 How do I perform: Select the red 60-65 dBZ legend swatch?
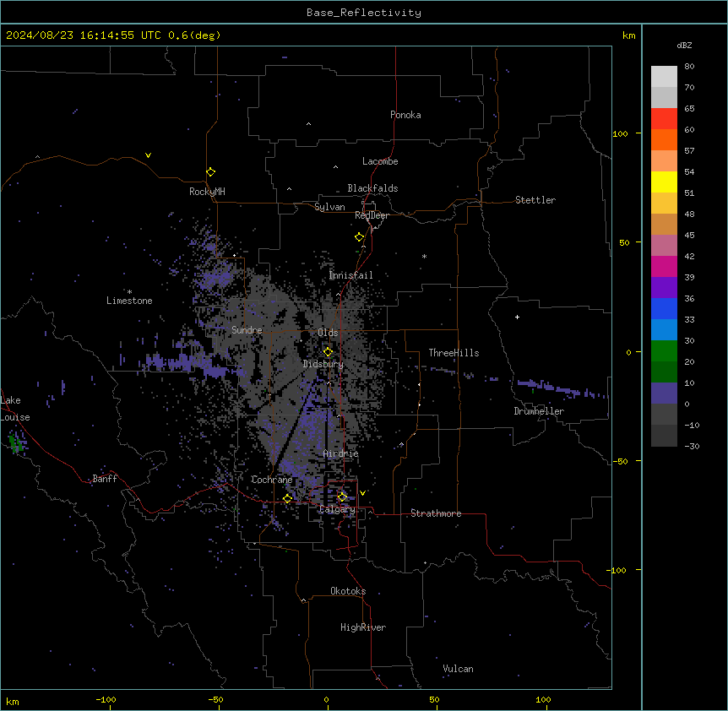pos(664,118)
